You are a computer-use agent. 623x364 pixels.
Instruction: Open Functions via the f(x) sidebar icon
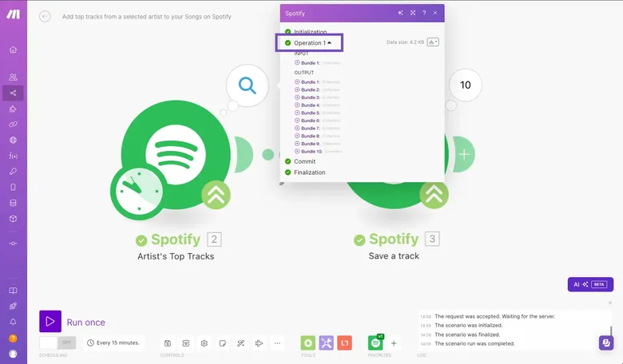click(13, 156)
